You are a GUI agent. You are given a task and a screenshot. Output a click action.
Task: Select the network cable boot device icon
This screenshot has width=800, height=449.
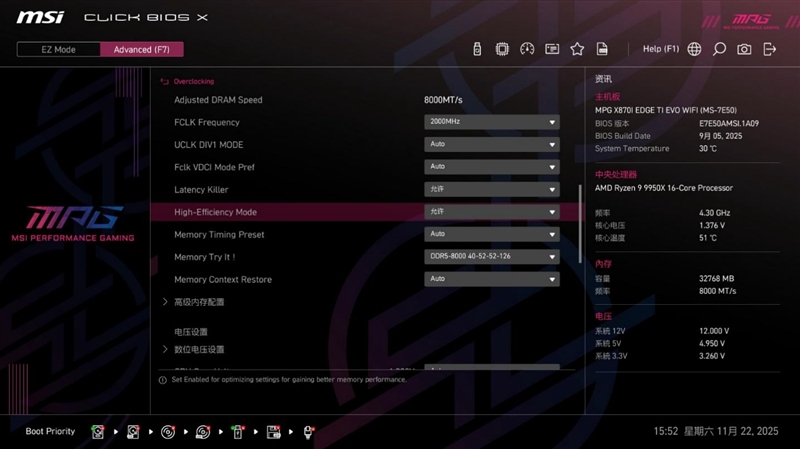tap(309, 432)
